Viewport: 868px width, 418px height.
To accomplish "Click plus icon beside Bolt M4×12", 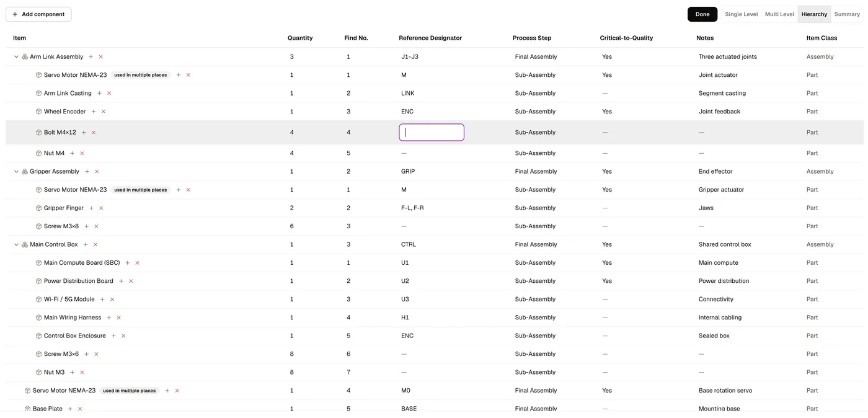I will pyautogui.click(x=84, y=132).
